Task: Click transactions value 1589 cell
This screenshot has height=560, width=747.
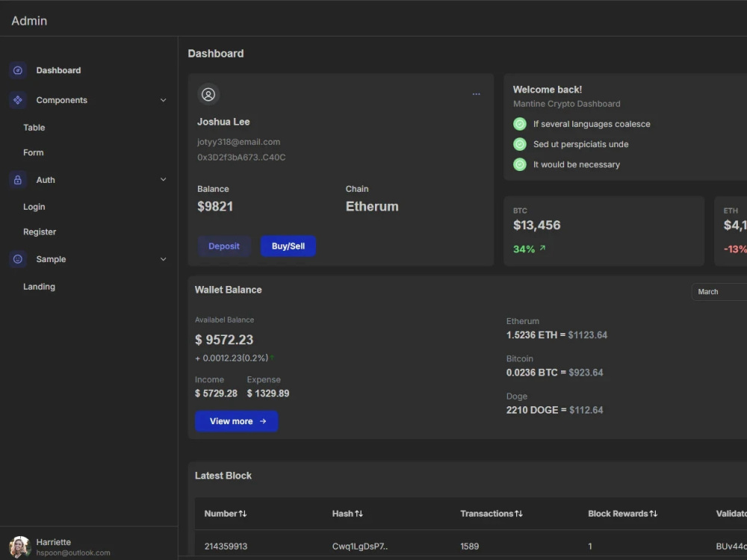Action: tap(470, 547)
